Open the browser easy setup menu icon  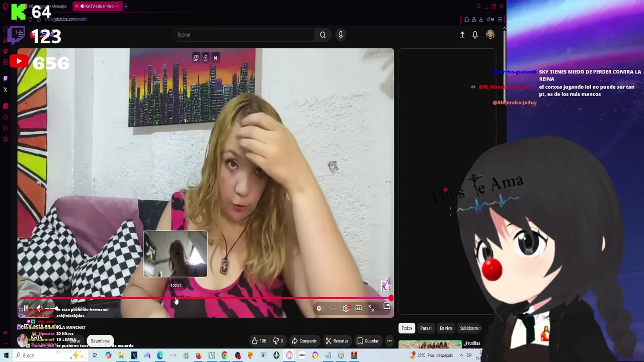500,19
